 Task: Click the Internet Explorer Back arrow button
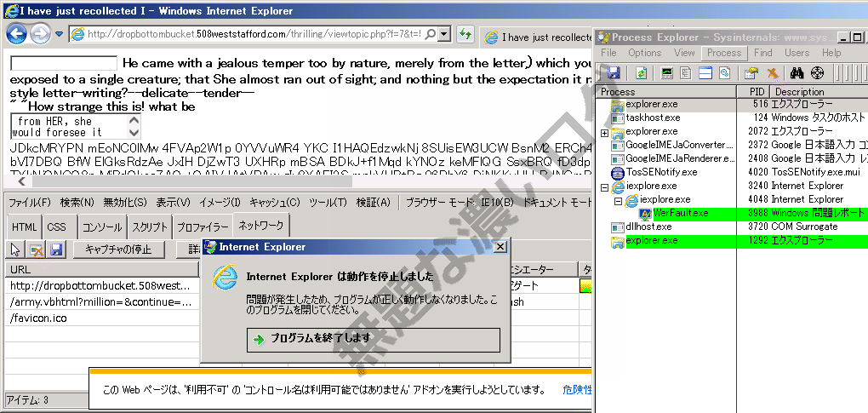click(17, 34)
